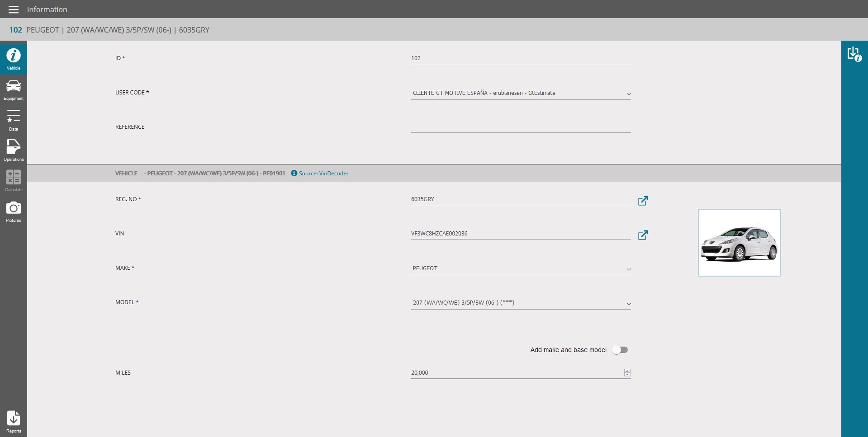Expand the MODEL dropdown

628,304
